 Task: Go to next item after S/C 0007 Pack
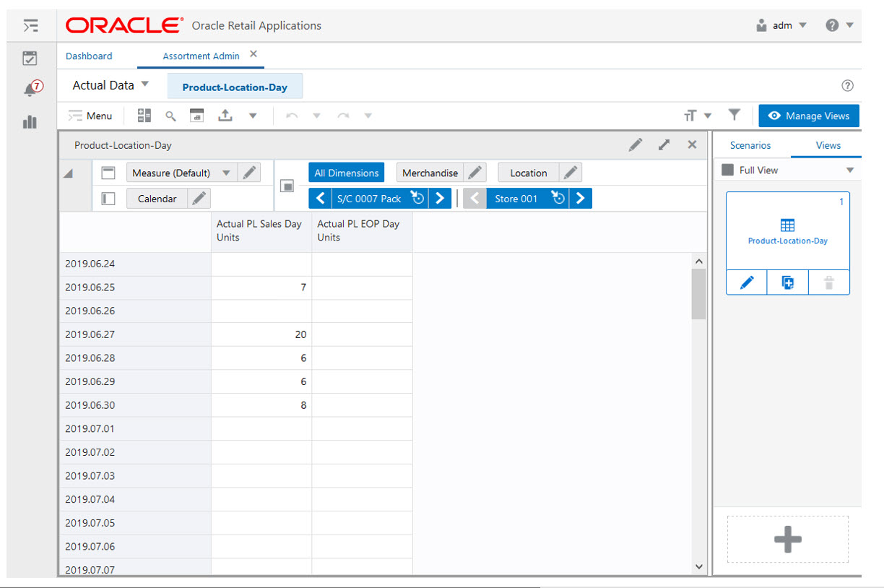[440, 199]
